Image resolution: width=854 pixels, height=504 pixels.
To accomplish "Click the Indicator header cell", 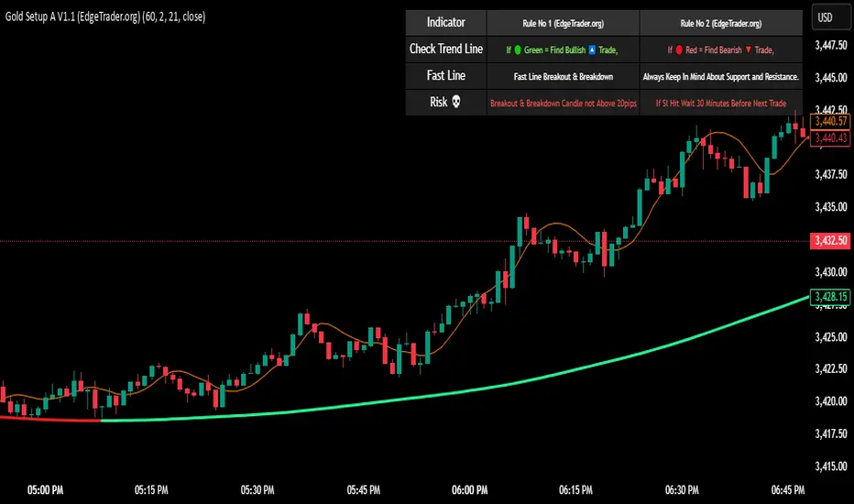I will click(446, 22).
